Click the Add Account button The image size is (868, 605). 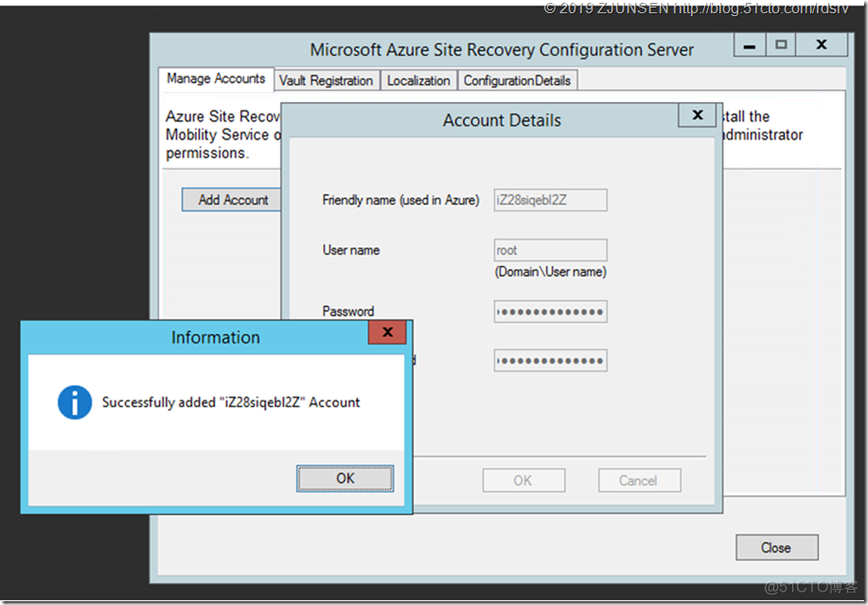click(232, 200)
